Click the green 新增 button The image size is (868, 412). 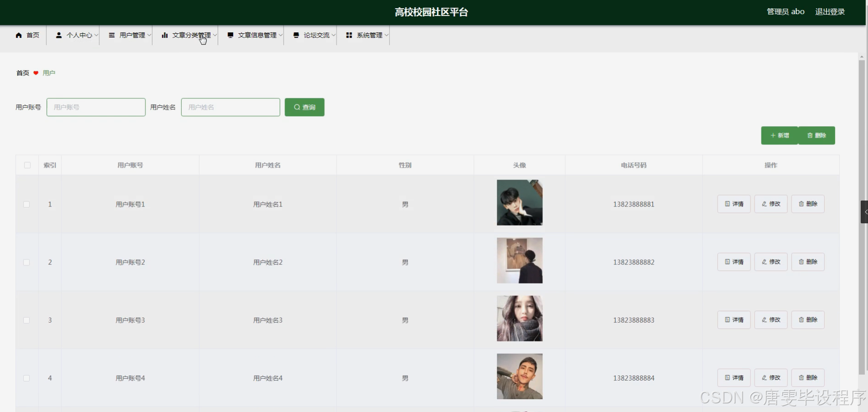(x=780, y=135)
